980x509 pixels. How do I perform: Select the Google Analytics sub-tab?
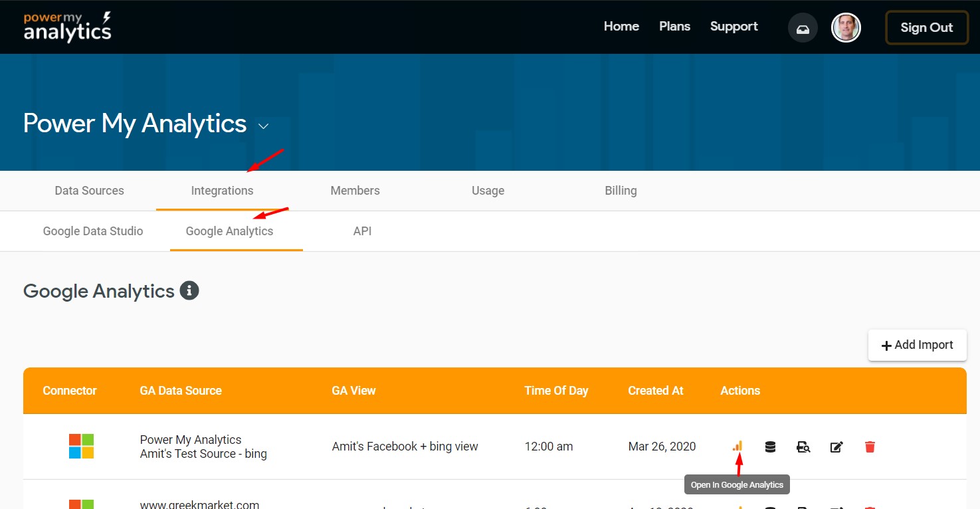tap(230, 231)
